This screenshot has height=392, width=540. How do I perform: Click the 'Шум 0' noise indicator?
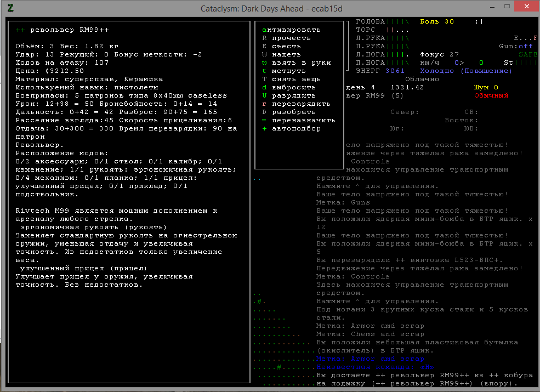pyautogui.click(x=486, y=88)
